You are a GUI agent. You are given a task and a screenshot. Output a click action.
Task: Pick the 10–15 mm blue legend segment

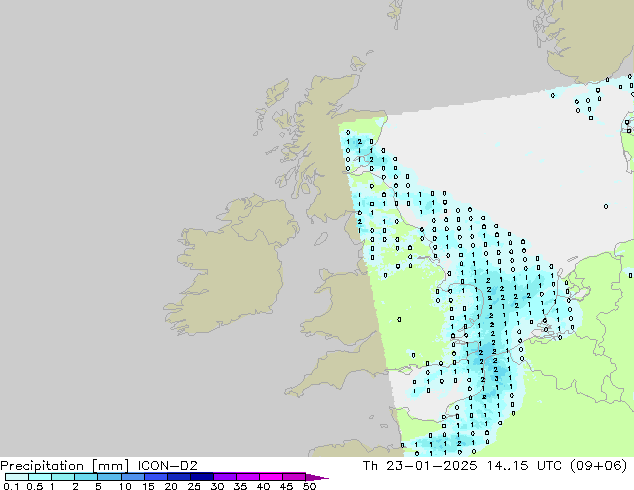pyautogui.click(x=132, y=477)
